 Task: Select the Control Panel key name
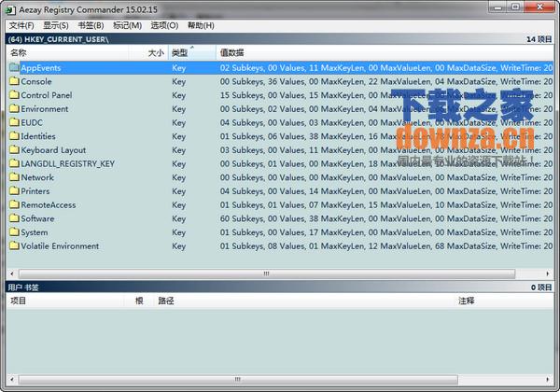click(47, 95)
